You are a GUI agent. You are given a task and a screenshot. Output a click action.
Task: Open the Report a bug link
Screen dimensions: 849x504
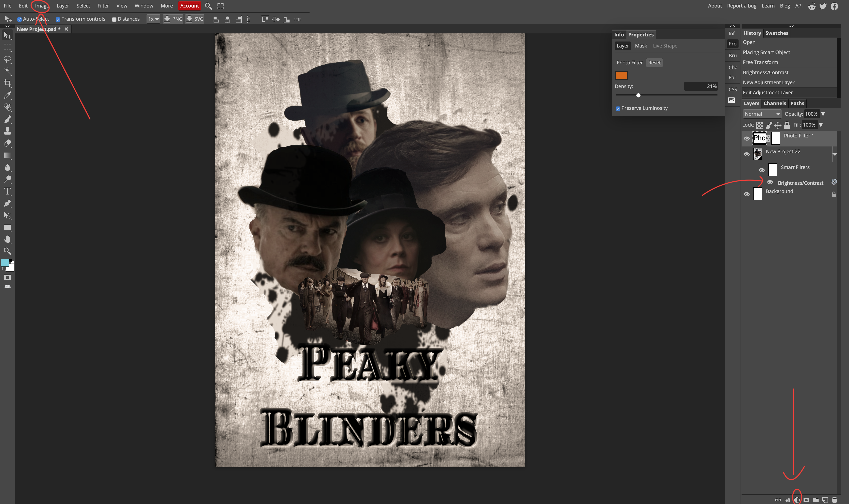coord(741,6)
